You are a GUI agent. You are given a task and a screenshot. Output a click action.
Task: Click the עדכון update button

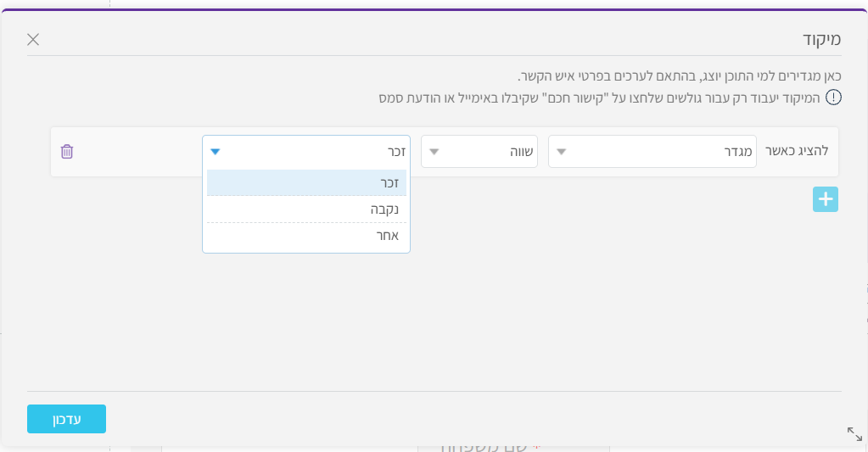click(x=66, y=419)
